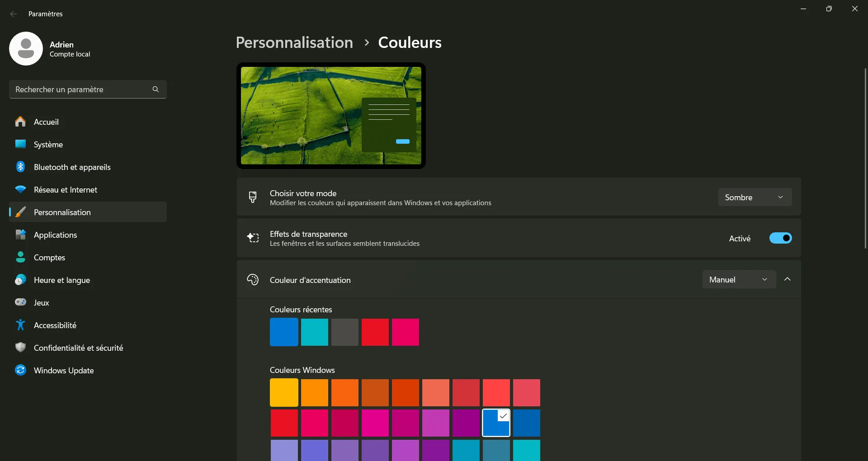The height and width of the screenshot is (461, 868).
Task: Click the Réseau et Internet icon
Action: 21,189
